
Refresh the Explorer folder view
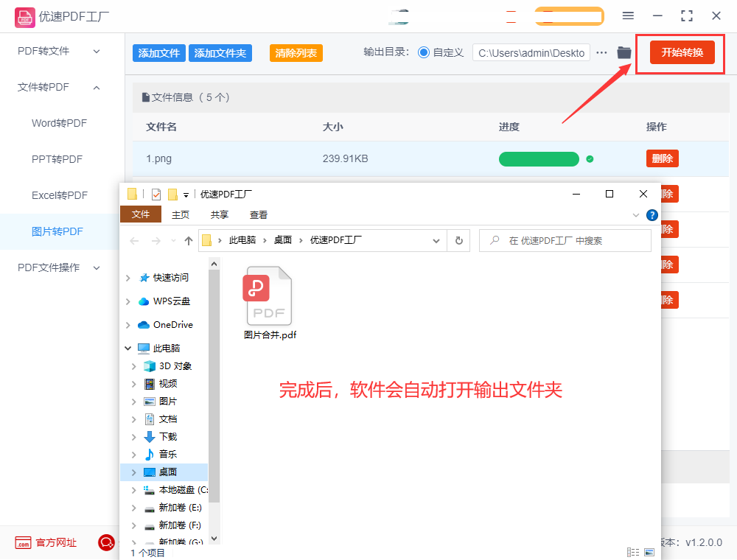[x=458, y=241]
